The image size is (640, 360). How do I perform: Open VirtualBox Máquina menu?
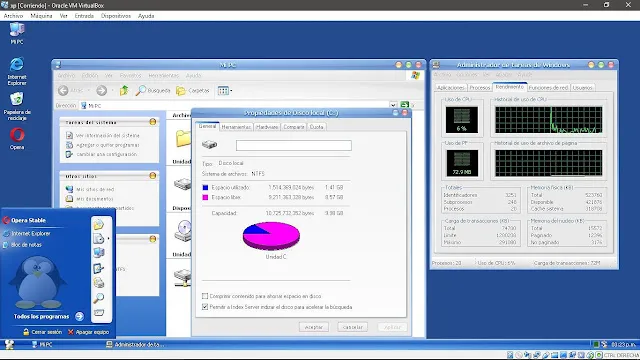click(x=41, y=16)
